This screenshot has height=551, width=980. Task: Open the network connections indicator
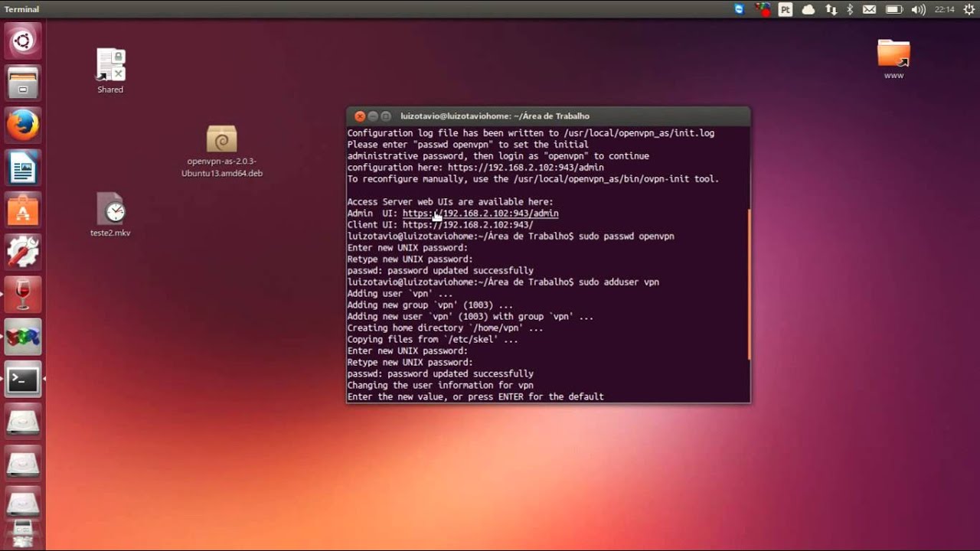tap(831, 9)
